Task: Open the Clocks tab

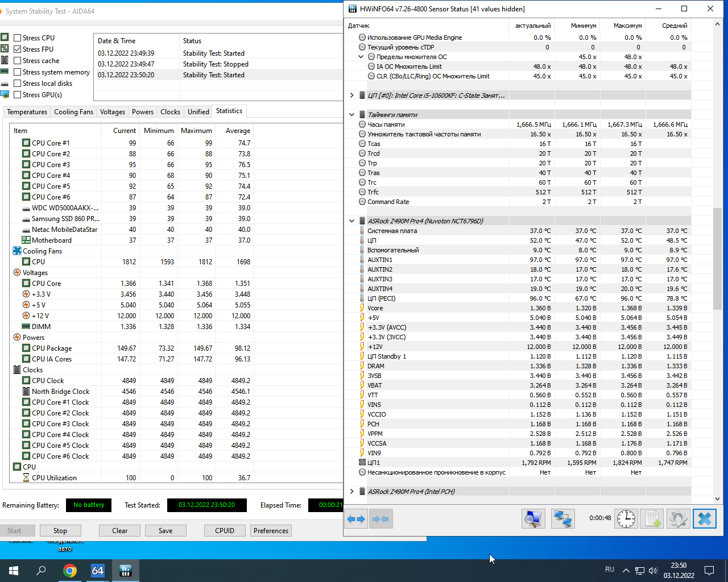Action: (171, 112)
